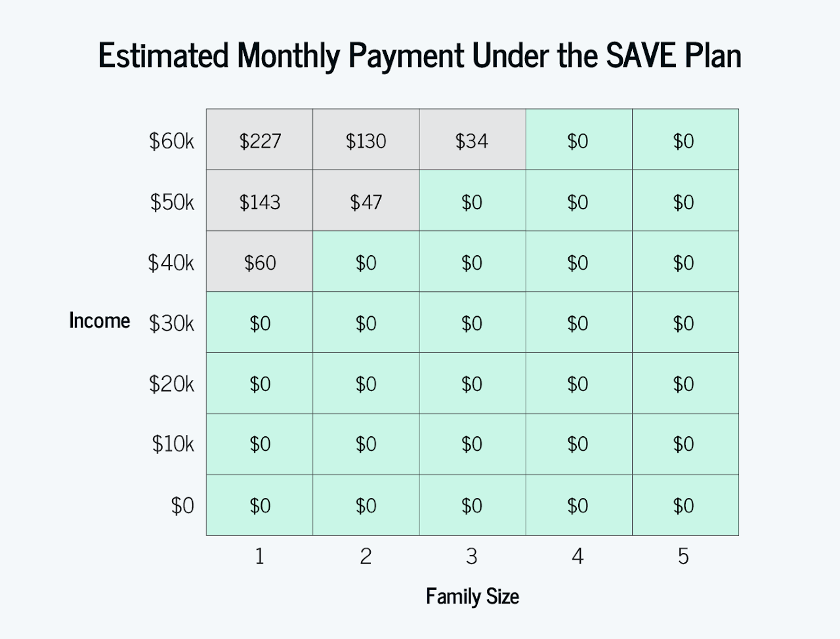Click the Family Size axis label
The image size is (840, 639).
click(x=472, y=596)
